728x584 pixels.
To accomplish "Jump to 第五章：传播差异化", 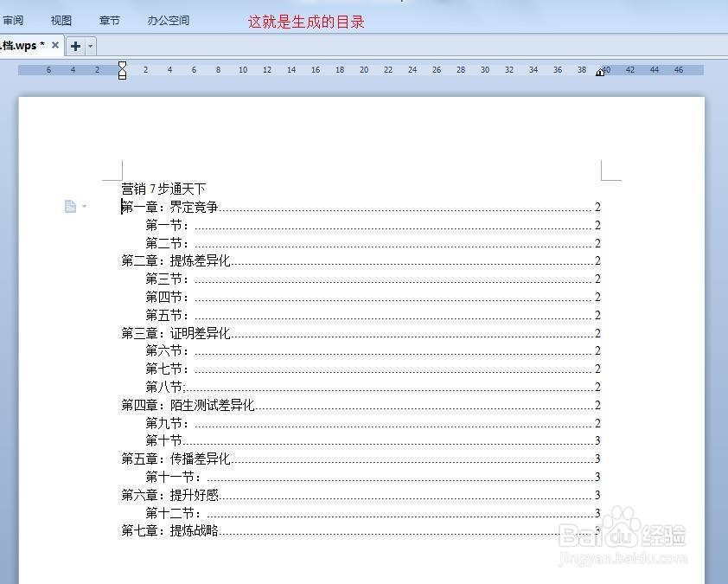I will [x=361, y=459].
